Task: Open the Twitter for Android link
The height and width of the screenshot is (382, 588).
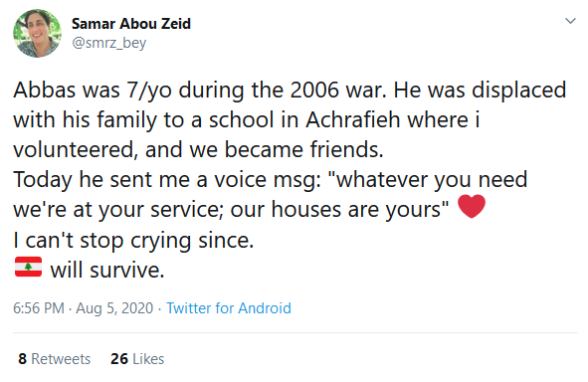Action: coord(229,308)
